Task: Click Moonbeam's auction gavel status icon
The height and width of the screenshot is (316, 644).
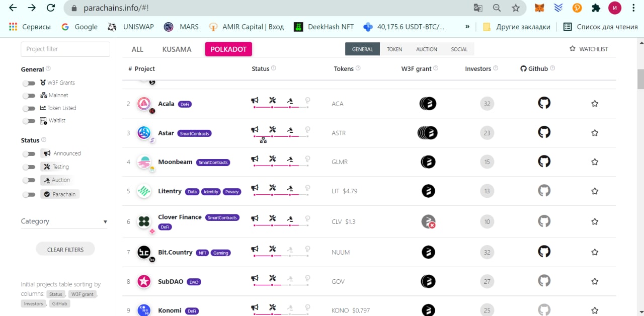Action: pos(290,160)
